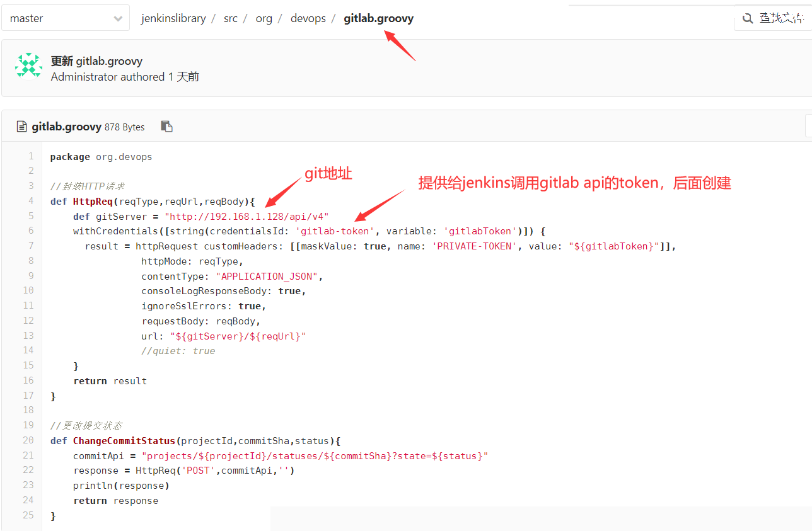
Task: Click the 'gitlab-token' credentials string
Action: tap(335, 231)
